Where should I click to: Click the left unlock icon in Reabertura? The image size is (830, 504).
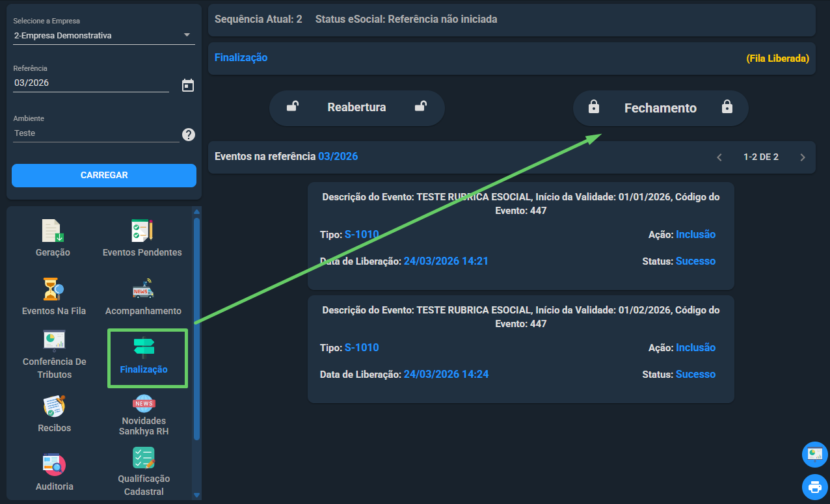pos(293,107)
